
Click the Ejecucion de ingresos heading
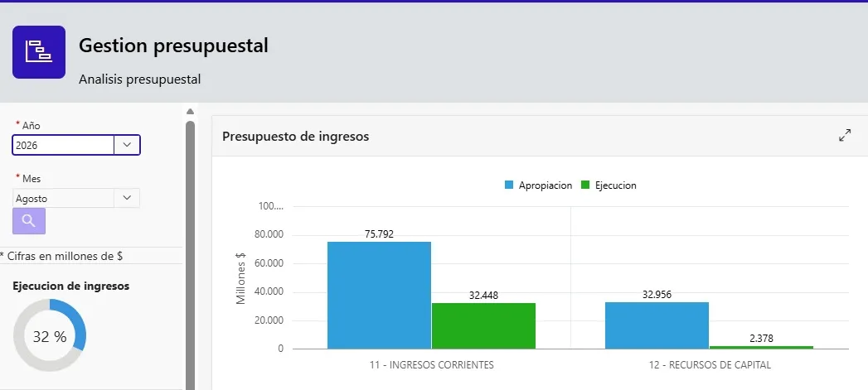click(70, 286)
